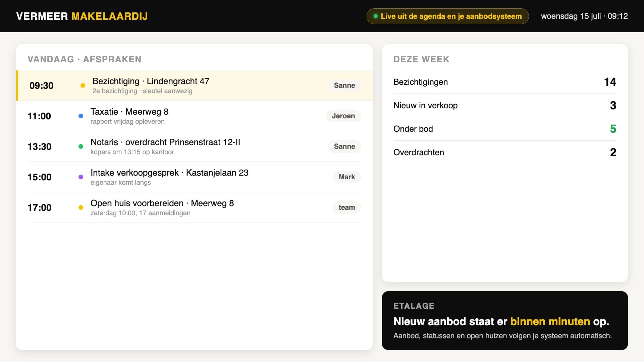The height and width of the screenshot is (362, 644).
Task: Click the purple dot beside Intake verkoopgesprek
Action: tap(81, 177)
